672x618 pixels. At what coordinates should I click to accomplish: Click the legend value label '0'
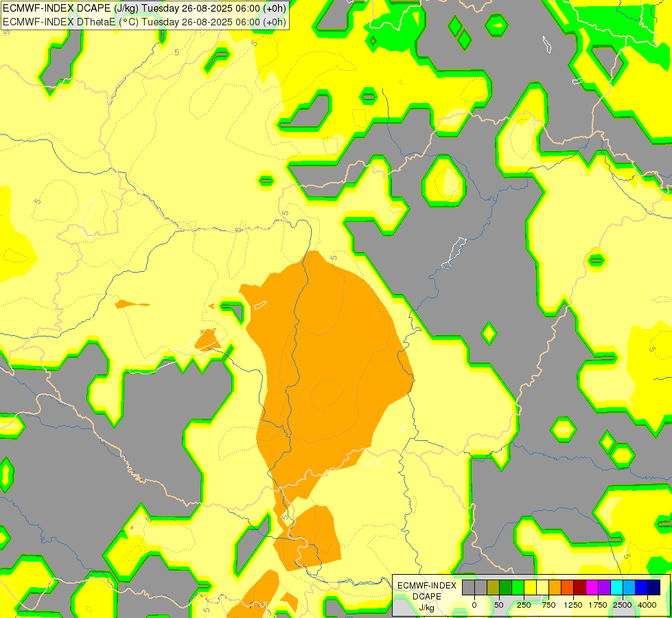point(474,605)
